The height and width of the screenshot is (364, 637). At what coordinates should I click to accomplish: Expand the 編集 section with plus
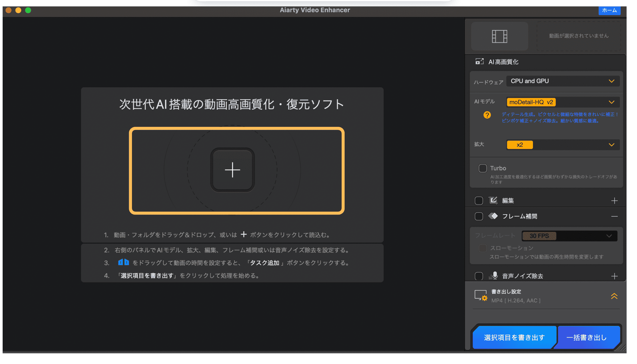pos(614,201)
